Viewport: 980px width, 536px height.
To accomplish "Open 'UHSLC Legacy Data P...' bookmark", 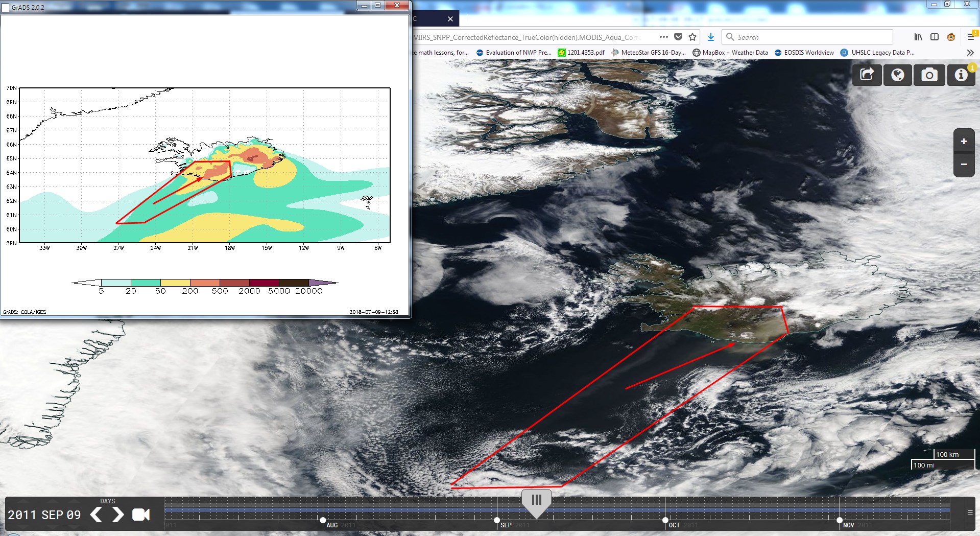I will point(878,53).
